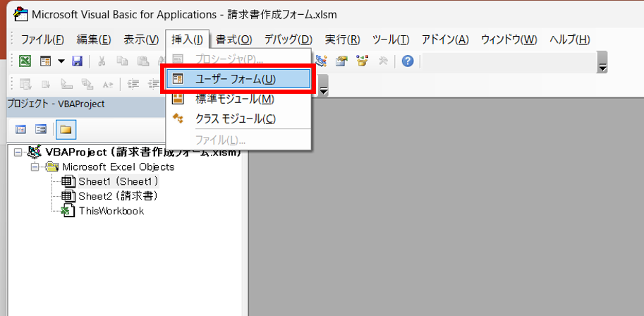Click the Save floppy disk icon

point(77,61)
